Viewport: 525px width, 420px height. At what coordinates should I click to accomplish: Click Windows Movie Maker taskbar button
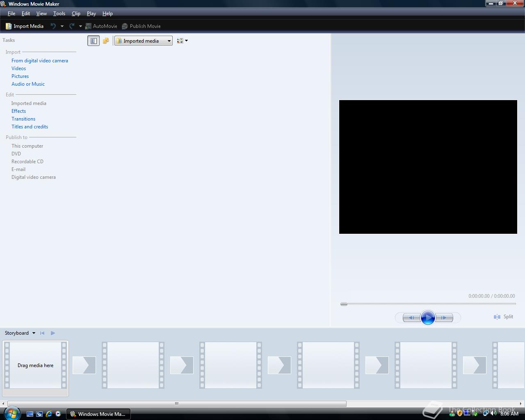coord(98,414)
